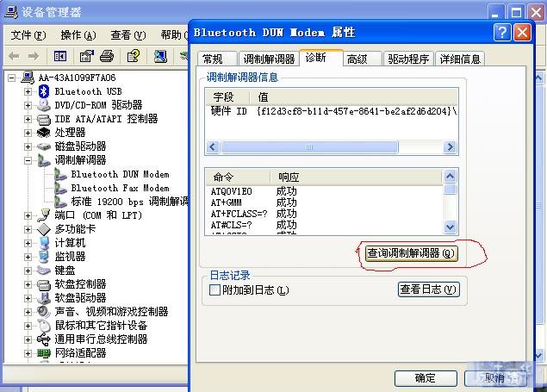
Task: Select the 多功能卡 diamond icon
Action: [x=44, y=229]
